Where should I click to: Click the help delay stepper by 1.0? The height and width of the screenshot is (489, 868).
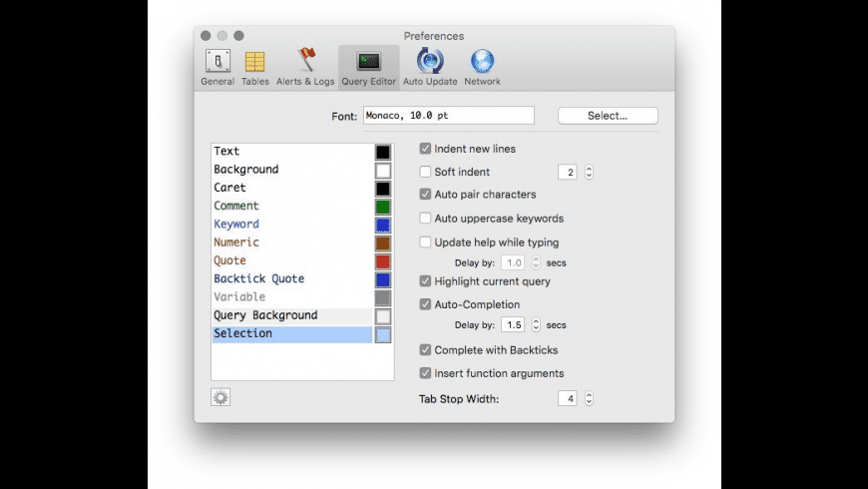[536, 262]
